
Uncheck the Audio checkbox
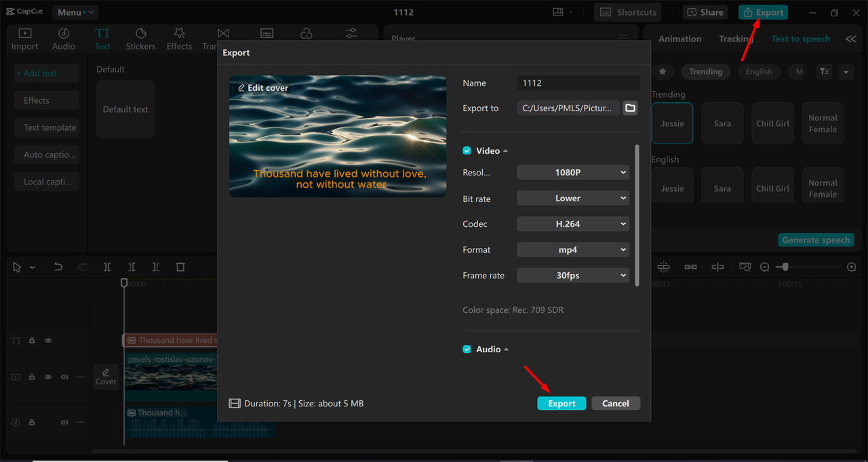467,350
